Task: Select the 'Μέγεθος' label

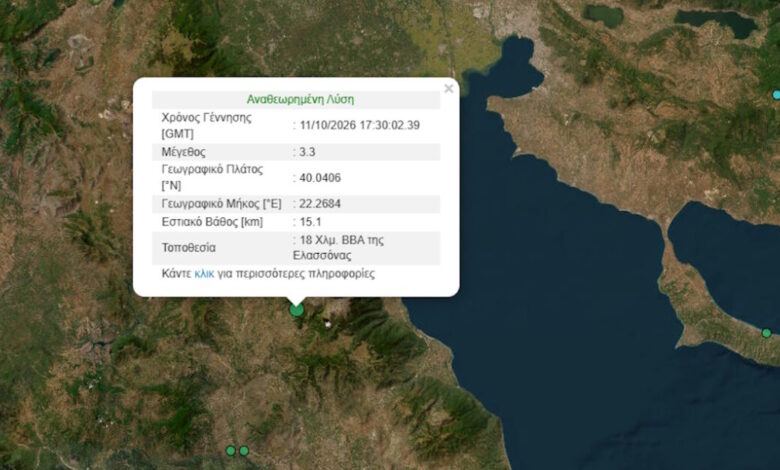Action: (x=184, y=152)
